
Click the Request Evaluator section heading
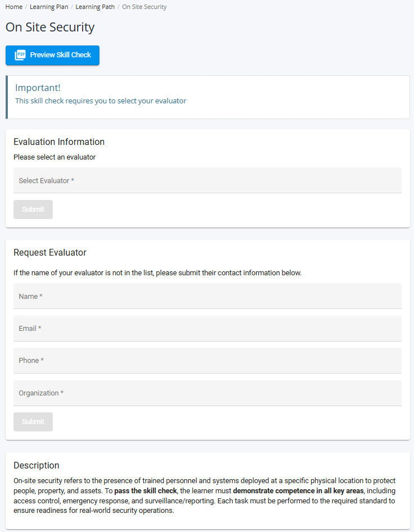[50, 253]
